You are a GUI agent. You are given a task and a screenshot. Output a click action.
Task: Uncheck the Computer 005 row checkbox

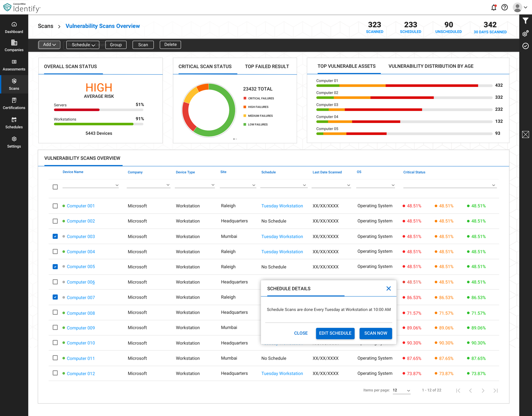tap(55, 267)
